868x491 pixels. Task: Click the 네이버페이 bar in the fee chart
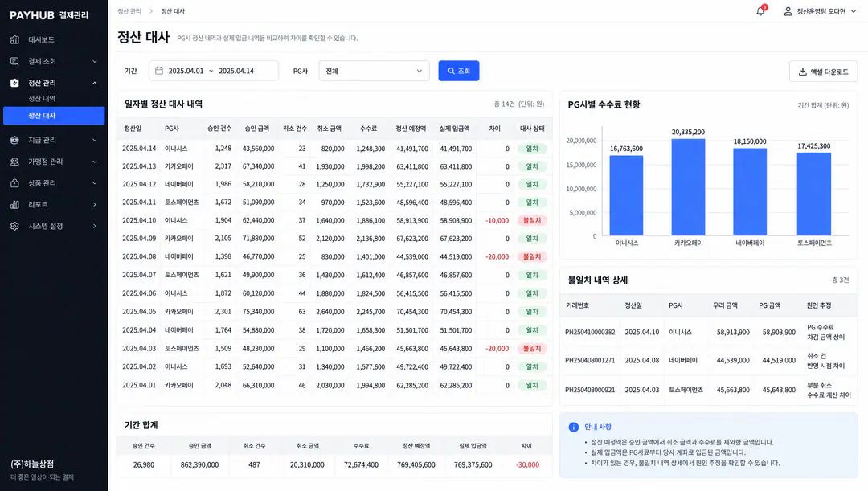click(x=750, y=192)
